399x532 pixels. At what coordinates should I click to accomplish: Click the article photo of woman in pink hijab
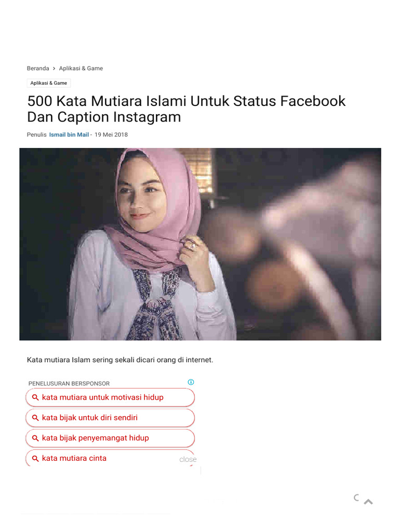pyautogui.click(x=200, y=244)
